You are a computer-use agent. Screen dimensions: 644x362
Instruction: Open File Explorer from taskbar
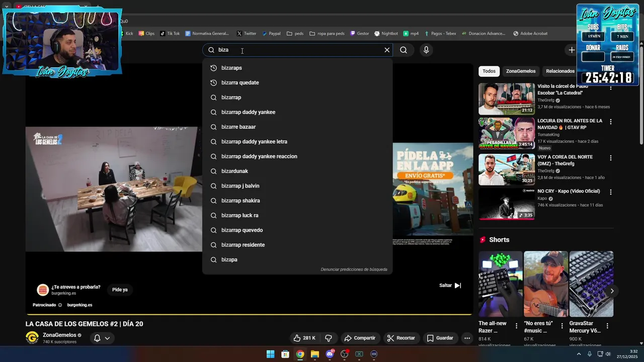pyautogui.click(x=315, y=354)
